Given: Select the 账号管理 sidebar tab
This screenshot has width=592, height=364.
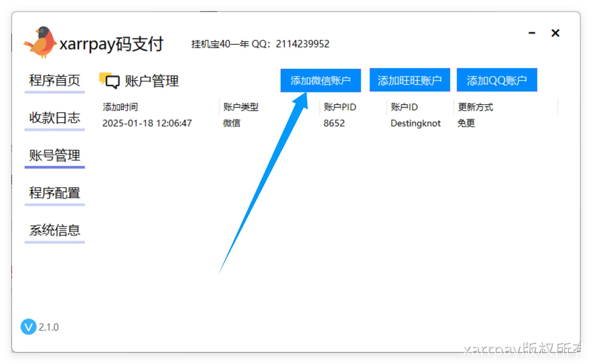Looking at the screenshot, I should coord(55,156).
